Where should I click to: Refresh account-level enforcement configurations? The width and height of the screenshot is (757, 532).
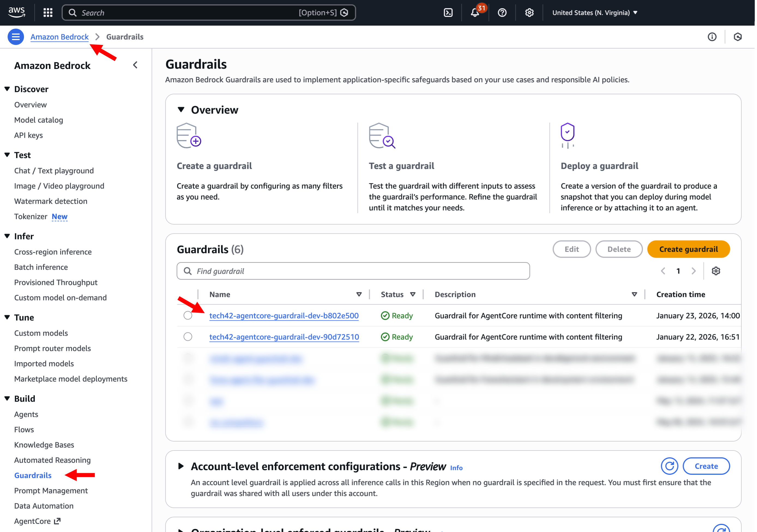click(669, 466)
